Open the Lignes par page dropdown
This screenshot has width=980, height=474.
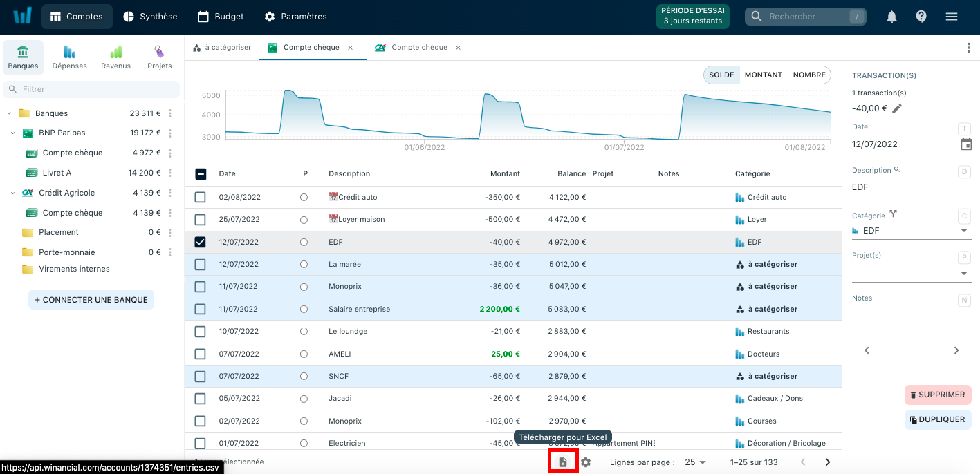click(x=695, y=462)
